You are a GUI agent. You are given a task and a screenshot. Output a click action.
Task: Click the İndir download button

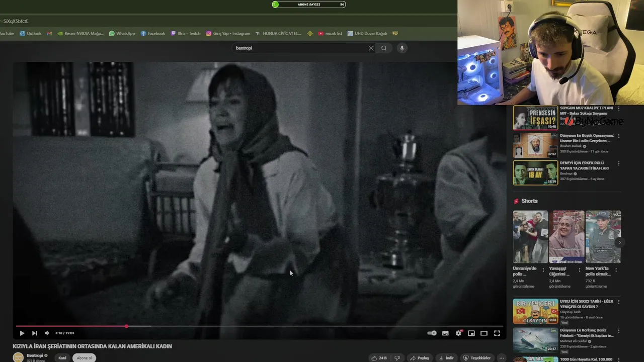[446, 358]
